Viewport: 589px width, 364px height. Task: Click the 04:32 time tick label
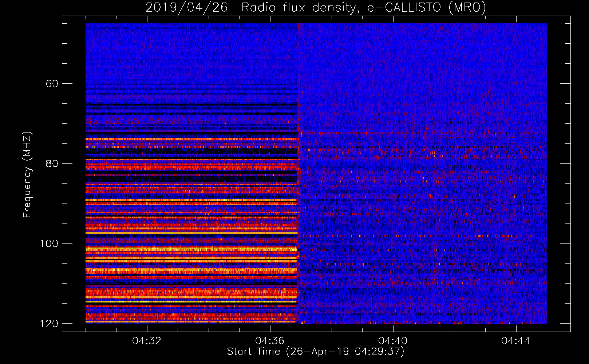(x=147, y=341)
